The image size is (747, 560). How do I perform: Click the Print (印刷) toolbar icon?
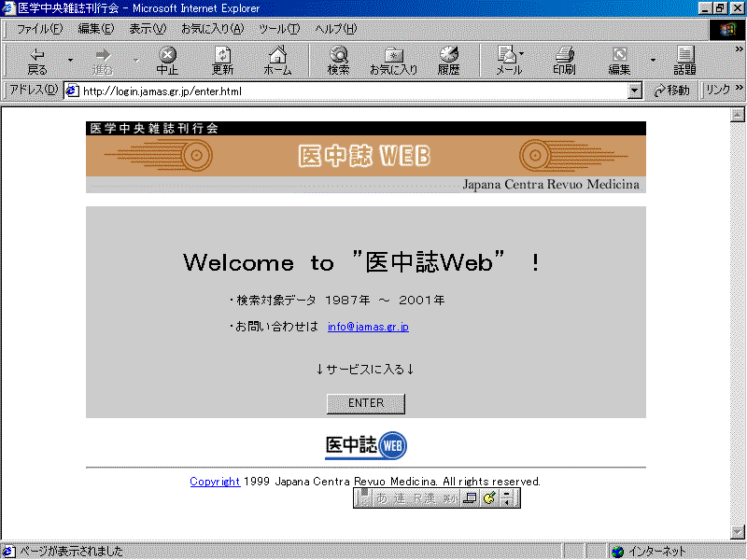coord(565,61)
